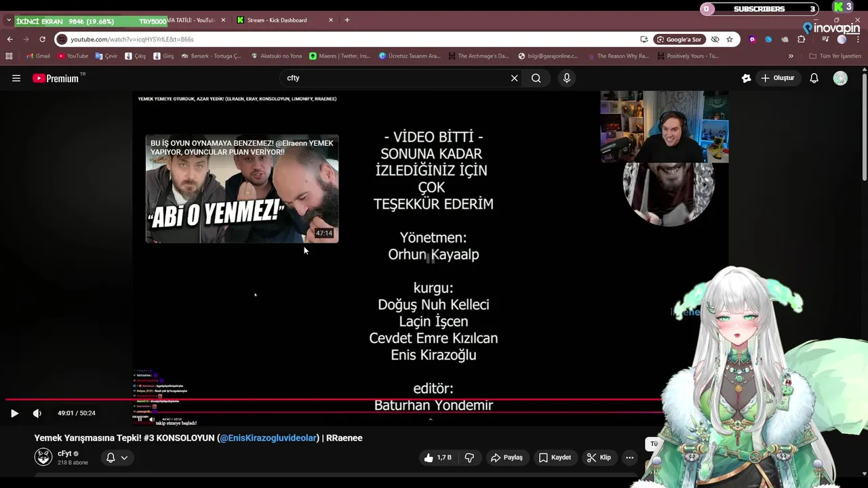Dislike the video
Screen dimensions: 868x488
pos(469,457)
